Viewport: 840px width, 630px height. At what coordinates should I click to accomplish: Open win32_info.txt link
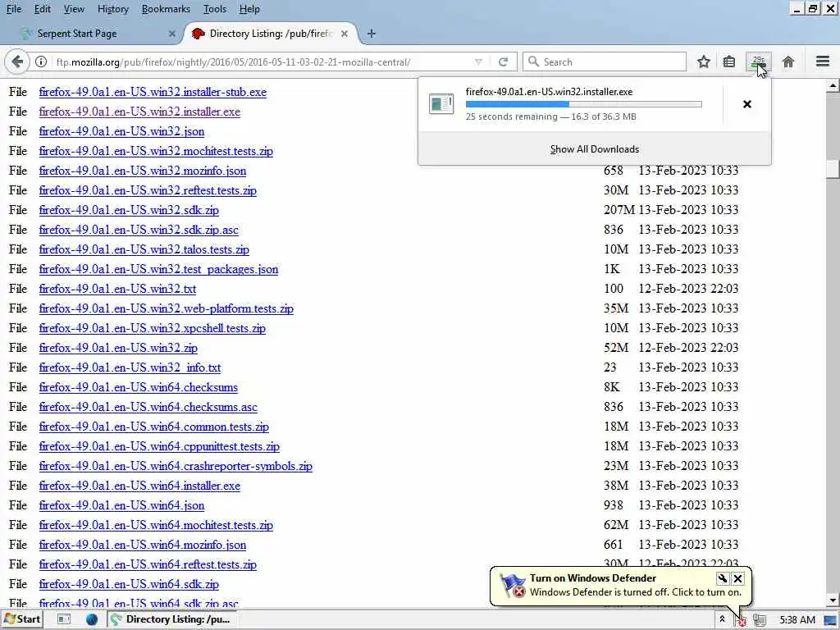130,367
